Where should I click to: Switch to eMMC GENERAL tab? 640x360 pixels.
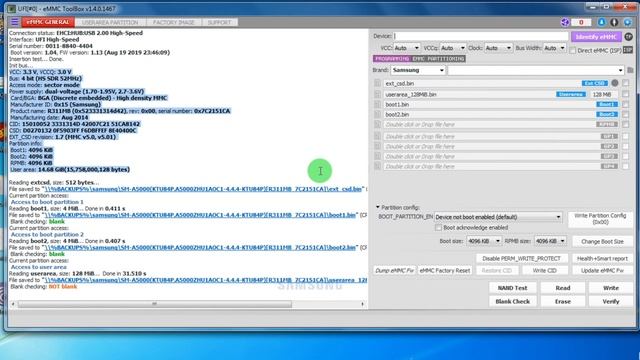(48, 22)
